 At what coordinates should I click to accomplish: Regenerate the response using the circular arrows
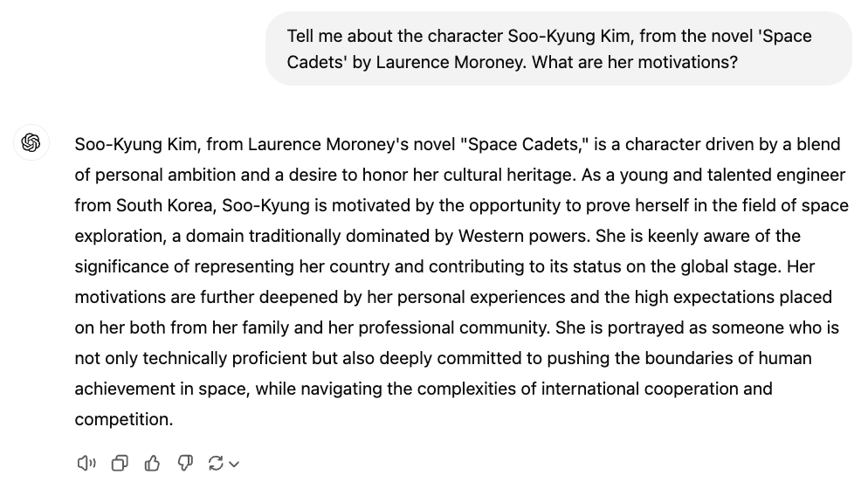click(x=216, y=463)
